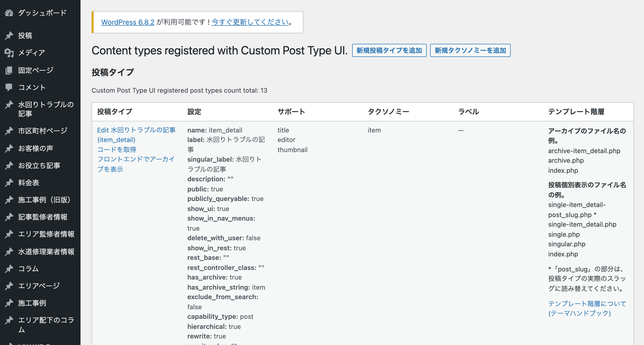Click the pin icon beside 水道修理業者情報
The width and height of the screenshot is (644, 345).
(x=9, y=252)
